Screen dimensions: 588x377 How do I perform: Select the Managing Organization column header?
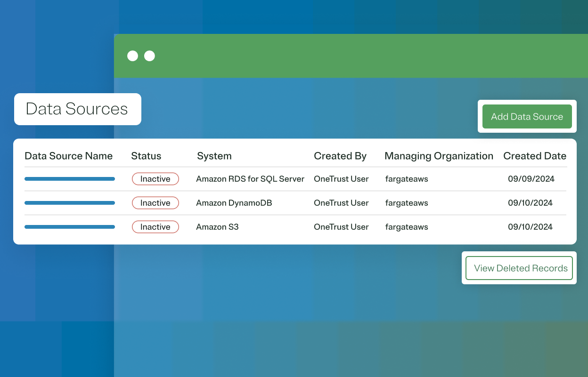(439, 156)
